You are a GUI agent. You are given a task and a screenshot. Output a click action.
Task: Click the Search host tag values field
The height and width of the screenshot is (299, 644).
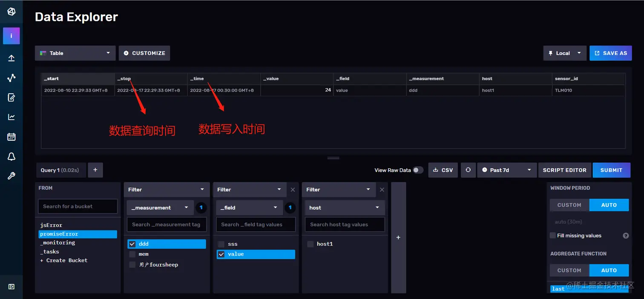(x=345, y=224)
